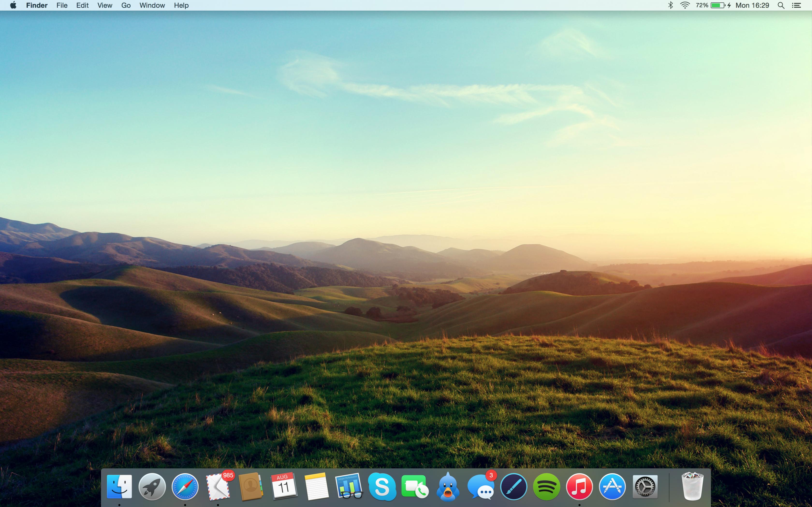Open the Apple menu
Image resolution: width=812 pixels, height=507 pixels.
click(x=13, y=5)
